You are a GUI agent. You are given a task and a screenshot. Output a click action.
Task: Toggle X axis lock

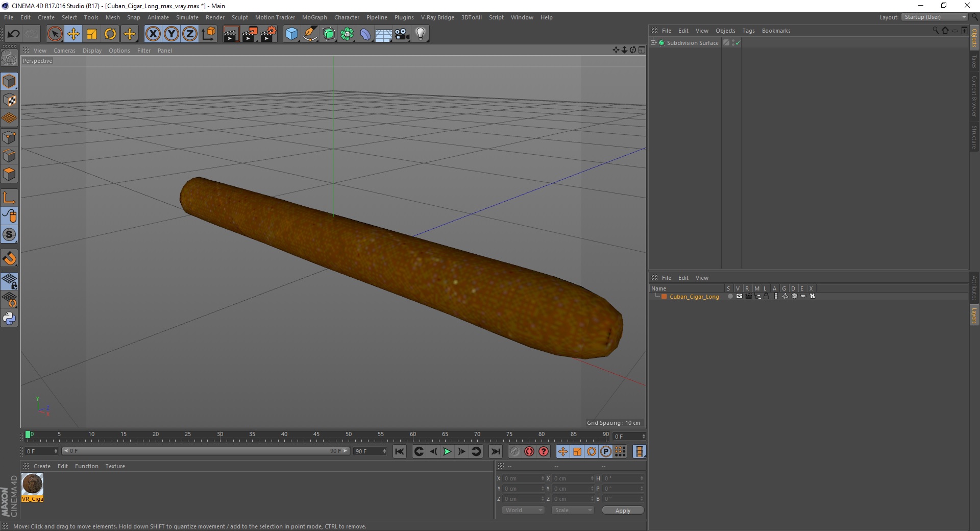[x=153, y=34]
